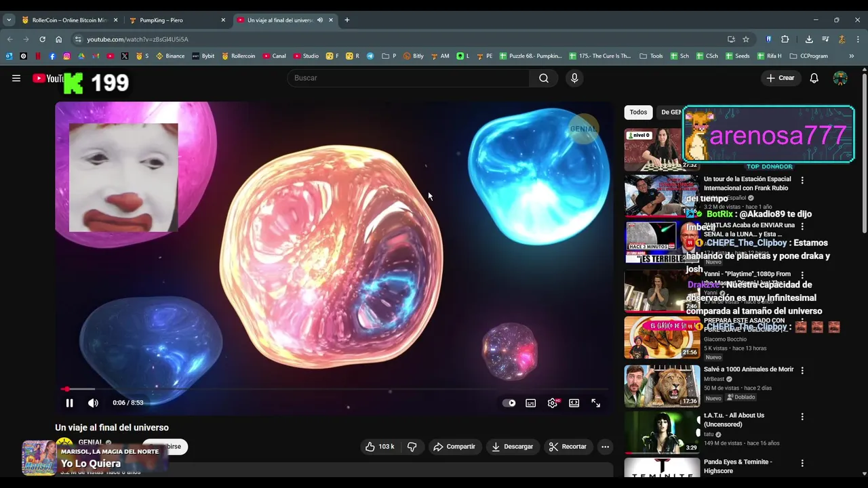Open the Gmail bookmark icon
Screen dimensions: 868x488
96,56
